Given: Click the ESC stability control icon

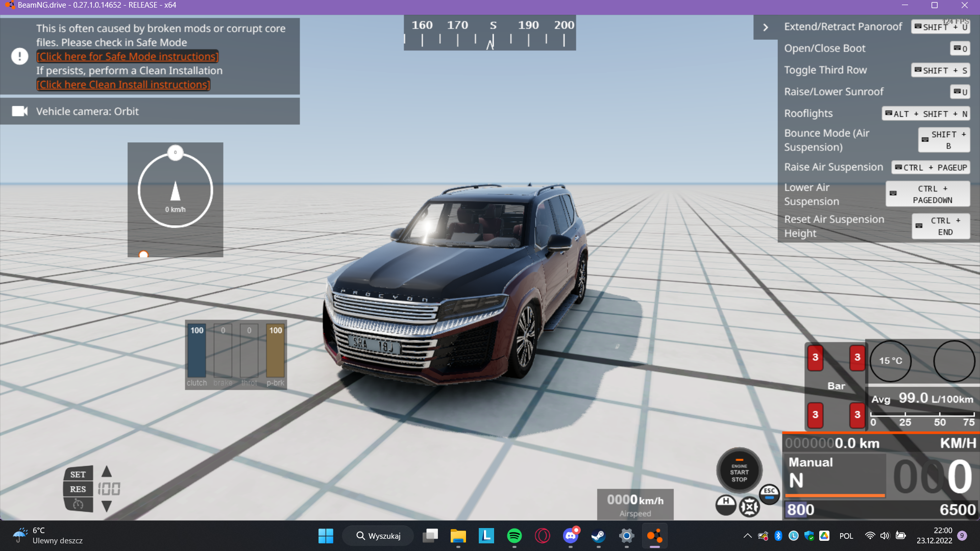Looking at the screenshot, I should [x=769, y=494].
